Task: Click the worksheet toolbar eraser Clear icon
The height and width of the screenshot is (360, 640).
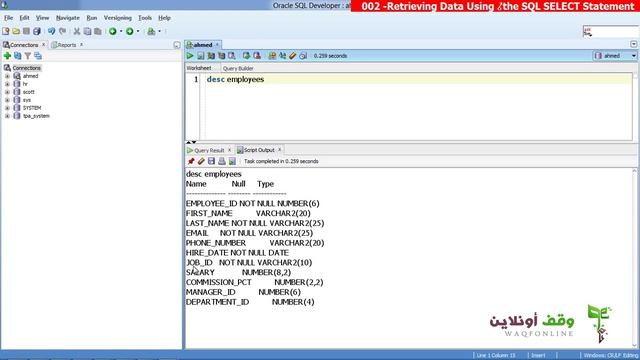Action: coord(293,56)
